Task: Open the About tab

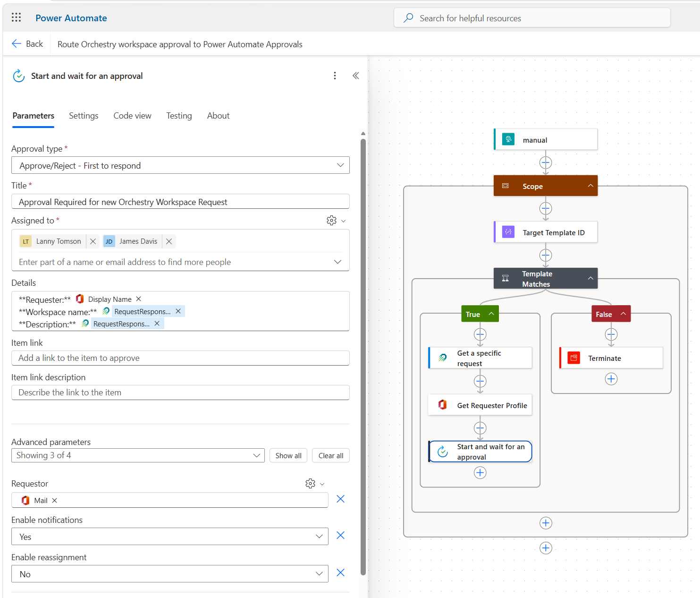Action: (x=218, y=116)
